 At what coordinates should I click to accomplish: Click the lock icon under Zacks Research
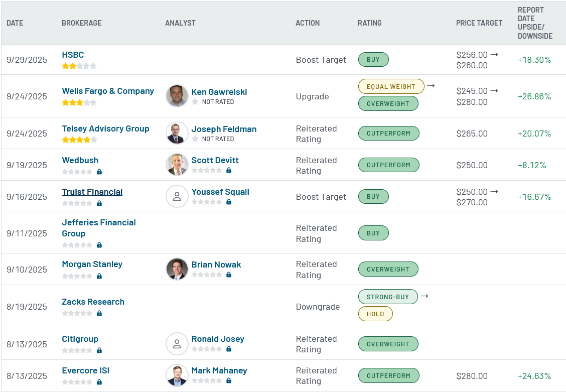tap(99, 313)
